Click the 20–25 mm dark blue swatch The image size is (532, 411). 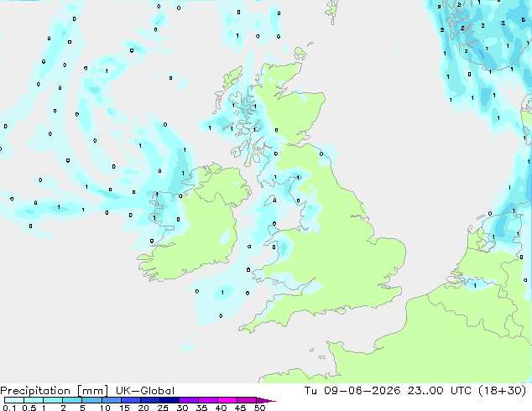pyautogui.click(x=150, y=400)
